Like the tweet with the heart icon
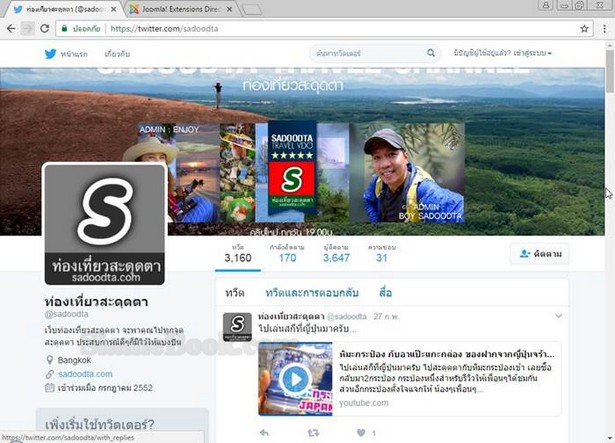The width and height of the screenshot is (615, 443). point(361,433)
